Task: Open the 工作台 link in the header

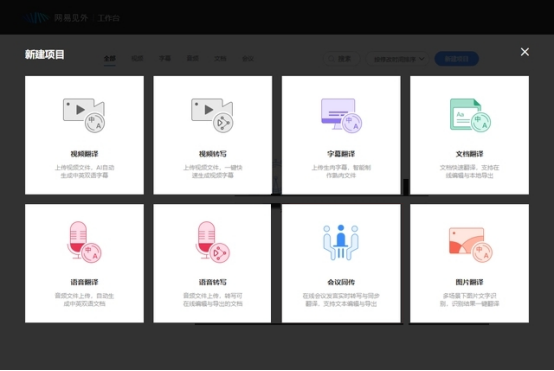Action: pos(108,18)
